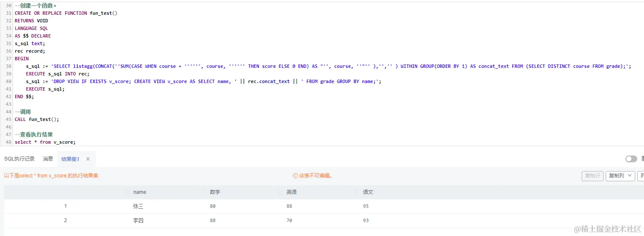Click the 语文 column header
This screenshot has width=644, height=236.
click(x=368, y=192)
